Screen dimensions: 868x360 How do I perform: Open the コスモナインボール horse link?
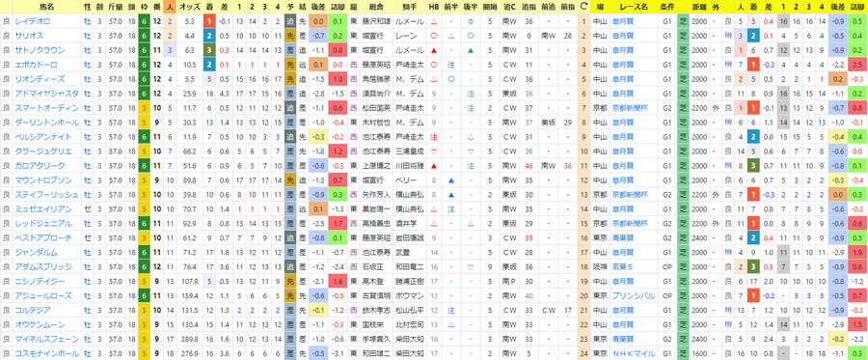47,353
